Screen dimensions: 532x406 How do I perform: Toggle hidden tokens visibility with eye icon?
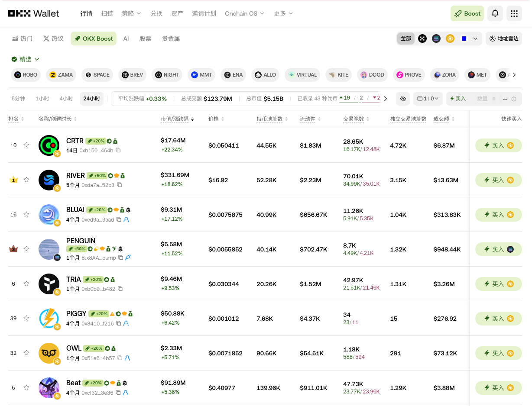pos(403,98)
